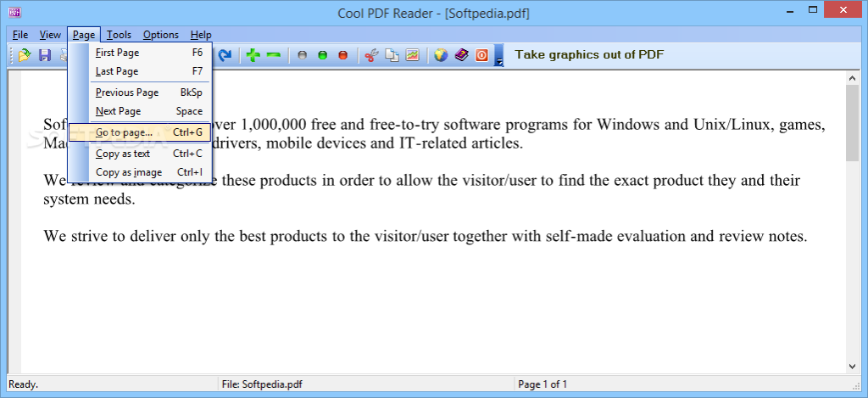868x398 pixels.
Task: Click the 'Ready.' status bar text
Action: [24, 384]
